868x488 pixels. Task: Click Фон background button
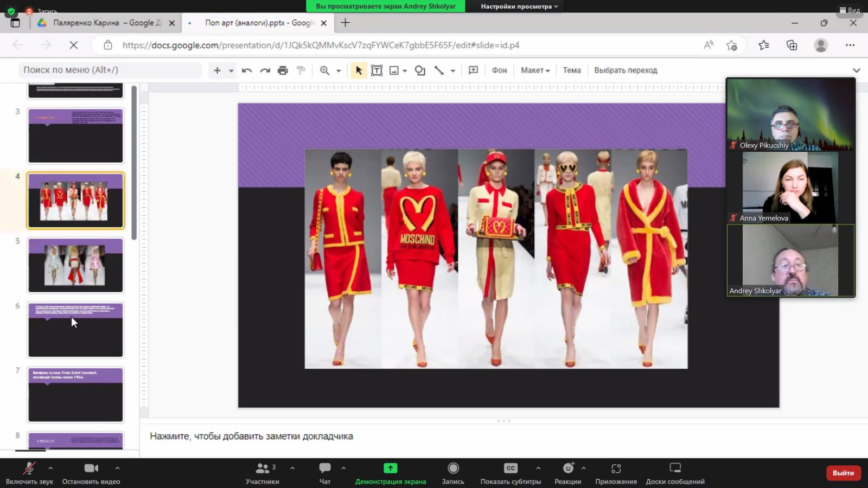pos(499,70)
